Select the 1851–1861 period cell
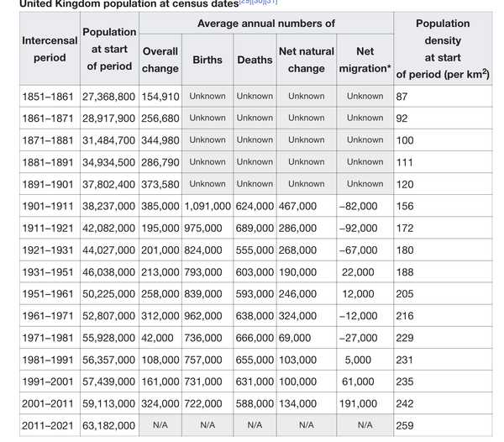This screenshot has width=504, height=442. click(x=50, y=97)
